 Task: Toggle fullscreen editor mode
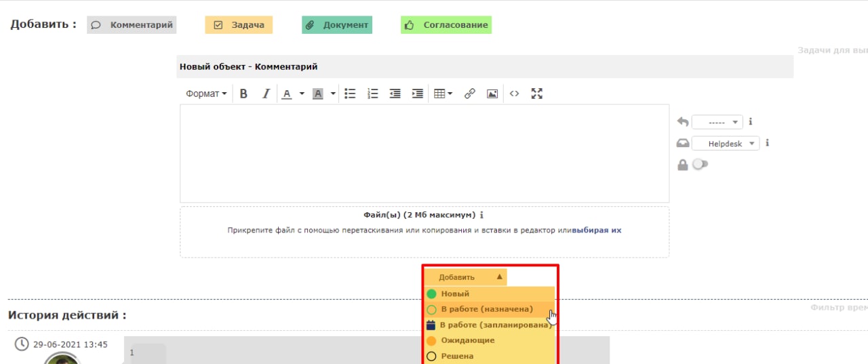537,94
